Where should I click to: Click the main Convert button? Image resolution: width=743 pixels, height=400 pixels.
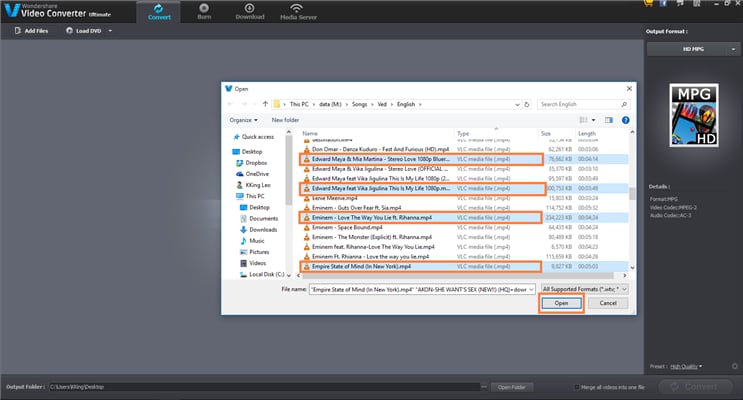(x=695, y=387)
